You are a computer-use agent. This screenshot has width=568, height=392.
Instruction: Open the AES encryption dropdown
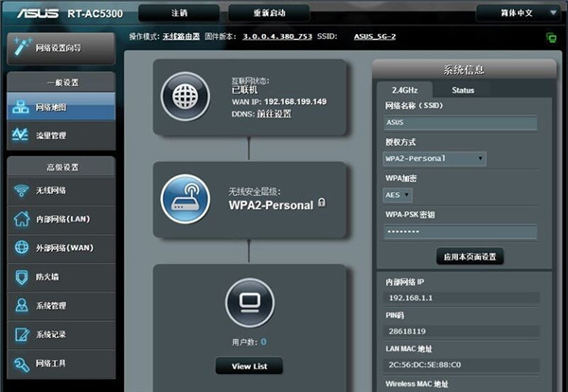pos(398,195)
